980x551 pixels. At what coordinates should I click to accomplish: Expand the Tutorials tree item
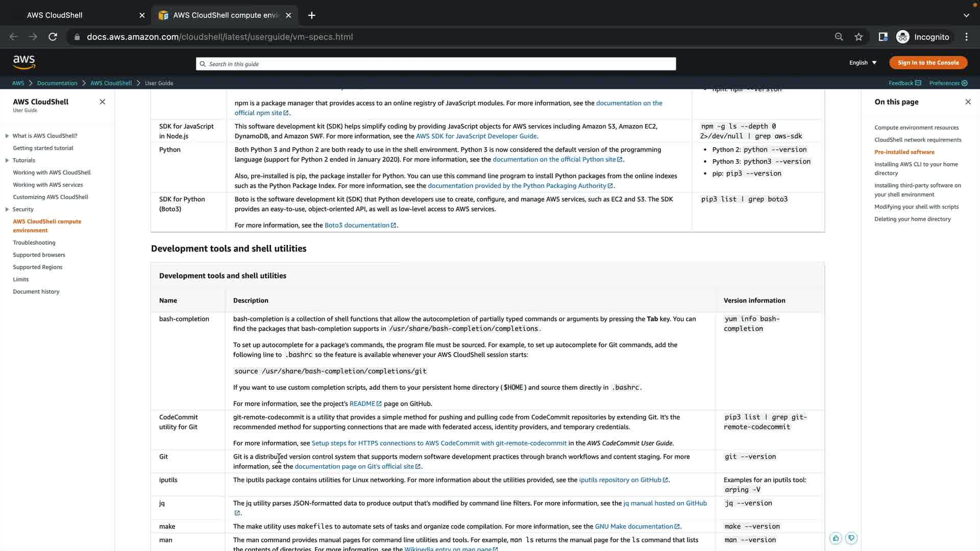tap(7, 160)
